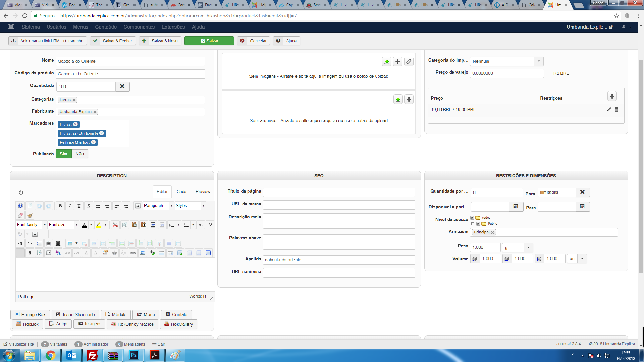Click the Cancelar button
Image resolution: width=644 pixels, height=362 pixels.
pyautogui.click(x=254, y=41)
